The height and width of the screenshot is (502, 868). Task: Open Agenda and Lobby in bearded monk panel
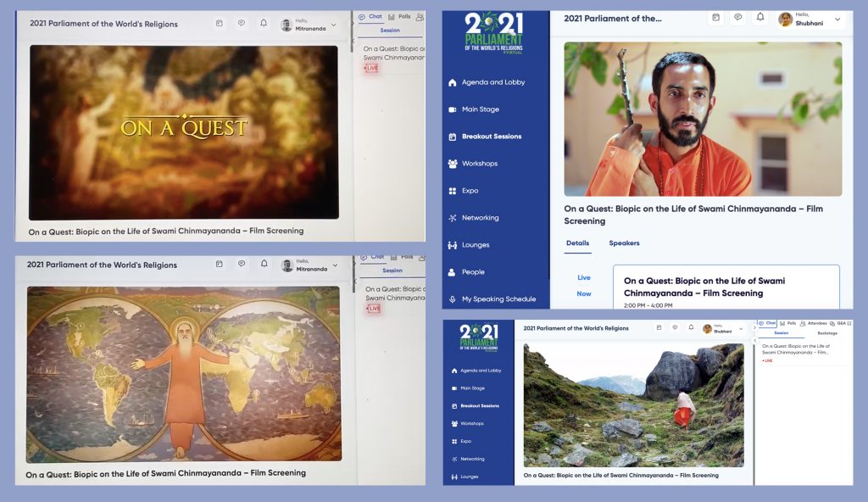pyautogui.click(x=487, y=82)
